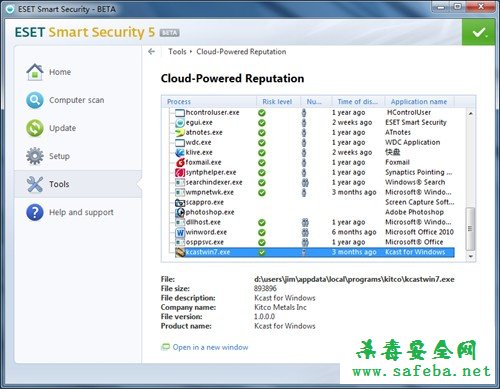This screenshot has height=389, width=500.
Task: Sort by Application name column
Action: tap(420, 101)
